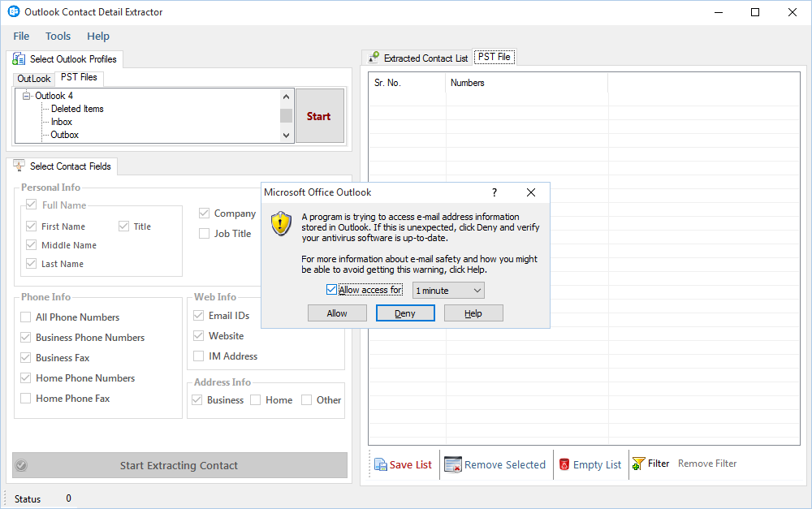Click the gray checkmark icon on Start Extracting Contact
812x509 pixels.
pyautogui.click(x=21, y=465)
